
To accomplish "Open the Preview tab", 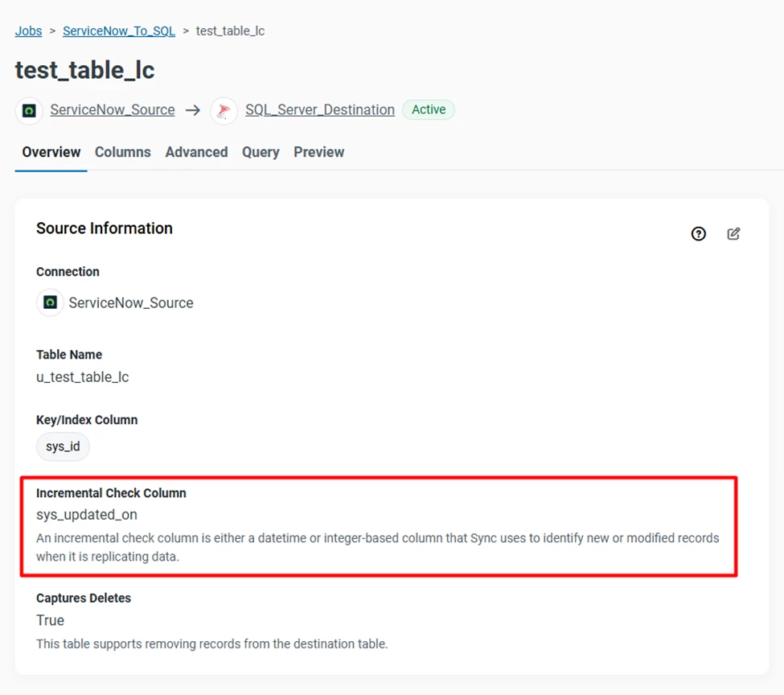I will pos(319,152).
